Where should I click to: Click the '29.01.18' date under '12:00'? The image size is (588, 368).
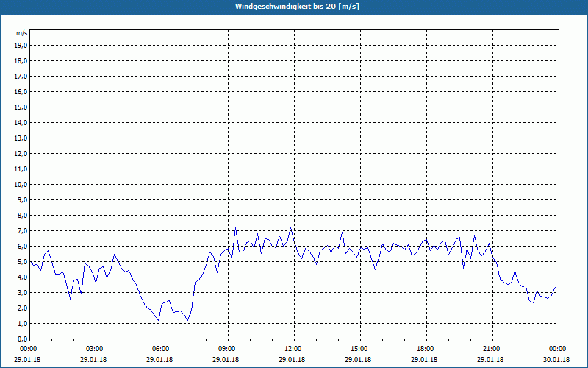292,360
